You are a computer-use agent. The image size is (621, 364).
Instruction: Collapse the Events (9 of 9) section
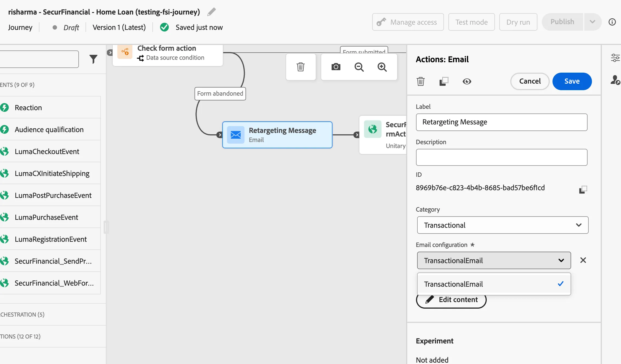[53, 85]
